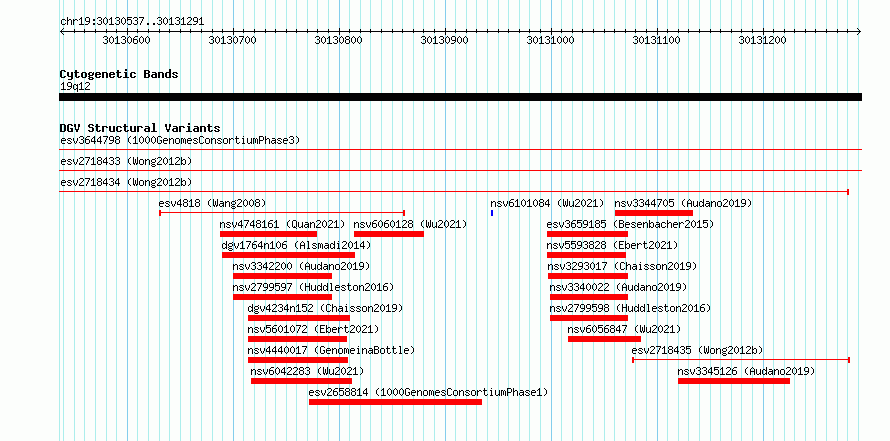Click ruler position 30130600

coord(127,40)
